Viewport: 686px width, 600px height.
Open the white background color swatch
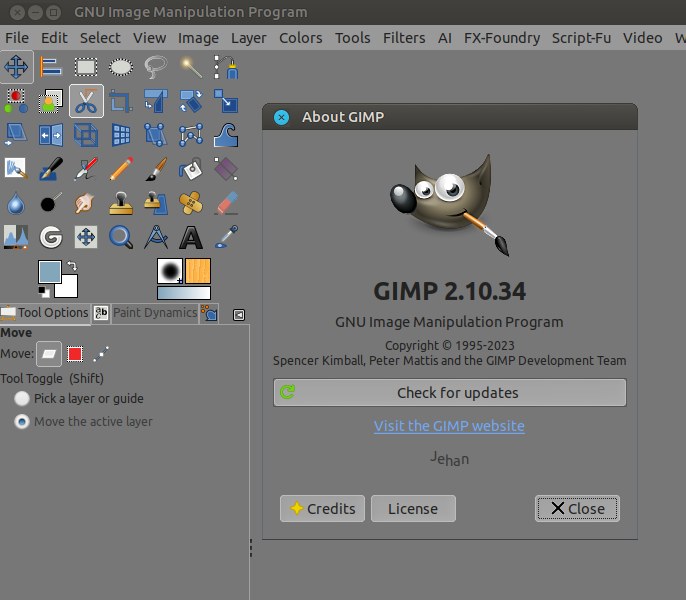(x=69, y=289)
